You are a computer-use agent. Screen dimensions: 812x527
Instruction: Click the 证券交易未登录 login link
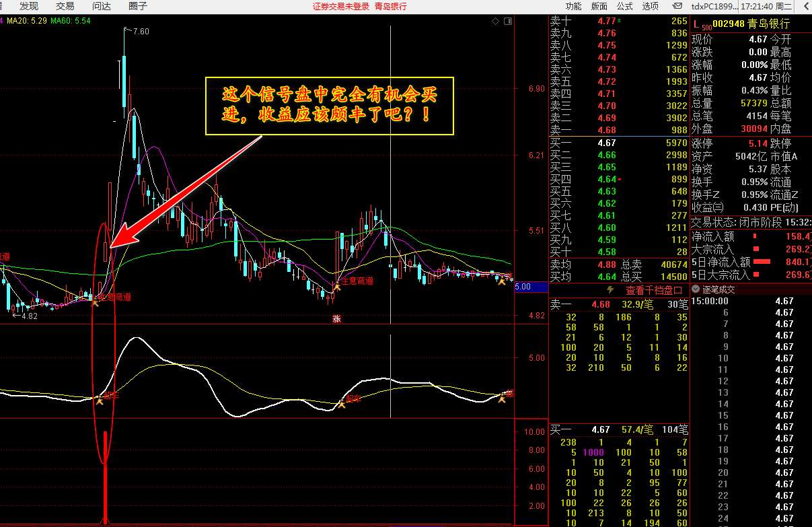341,6
